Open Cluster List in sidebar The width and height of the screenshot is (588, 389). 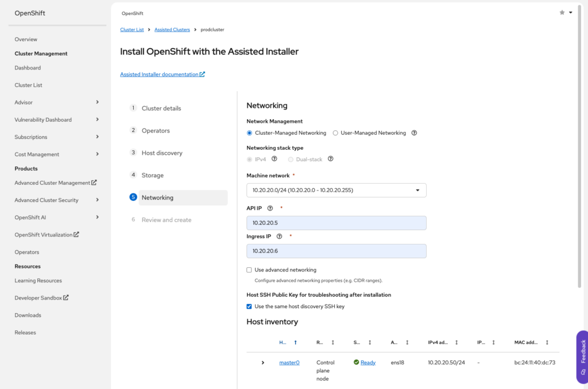coord(28,85)
